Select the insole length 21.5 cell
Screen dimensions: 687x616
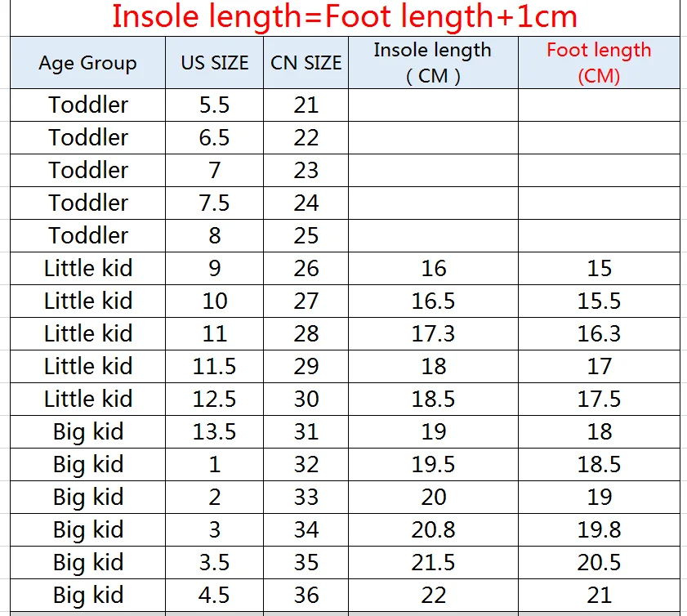click(433, 563)
